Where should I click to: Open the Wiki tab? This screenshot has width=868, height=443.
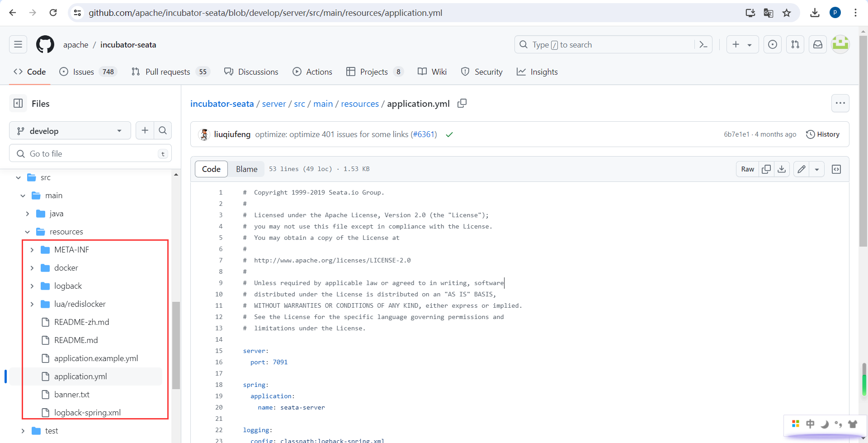click(432, 71)
